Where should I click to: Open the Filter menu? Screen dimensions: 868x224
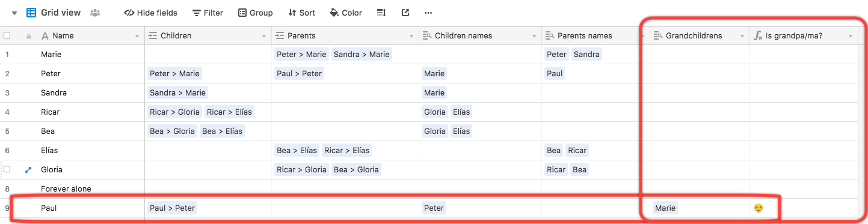pyautogui.click(x=208, y=13)
